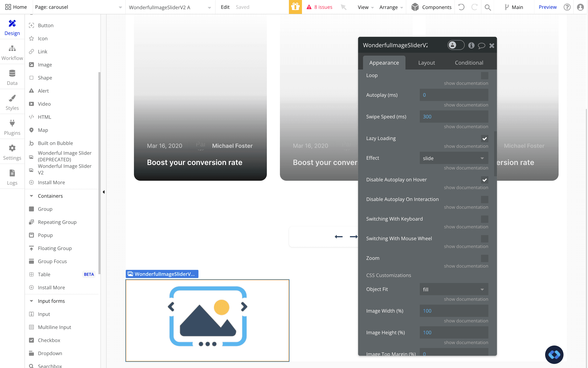
Task: Open the user account avatar icon
Action: (580, 7)
